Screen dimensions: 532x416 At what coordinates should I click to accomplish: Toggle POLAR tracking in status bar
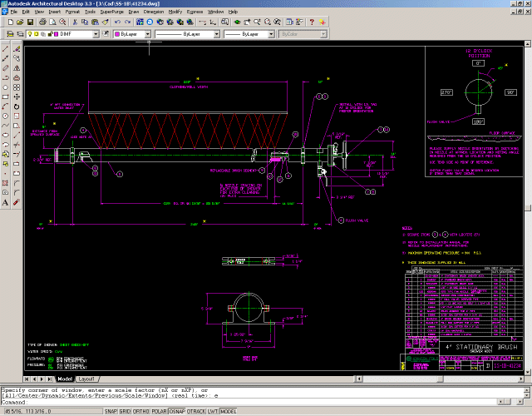pyautogui.click(x=159, y=411)
